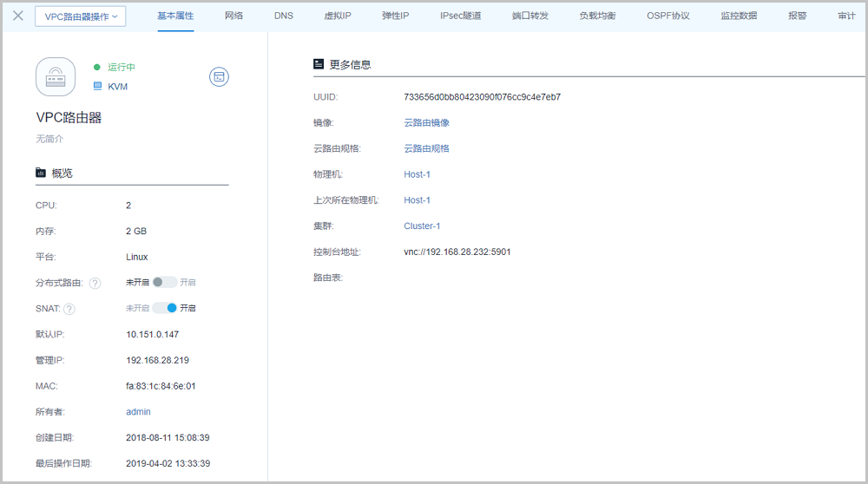Click the 更多信息 section header icon
Image resolution: width=868 pixels, height=484 pixels.
coord(319,64)
